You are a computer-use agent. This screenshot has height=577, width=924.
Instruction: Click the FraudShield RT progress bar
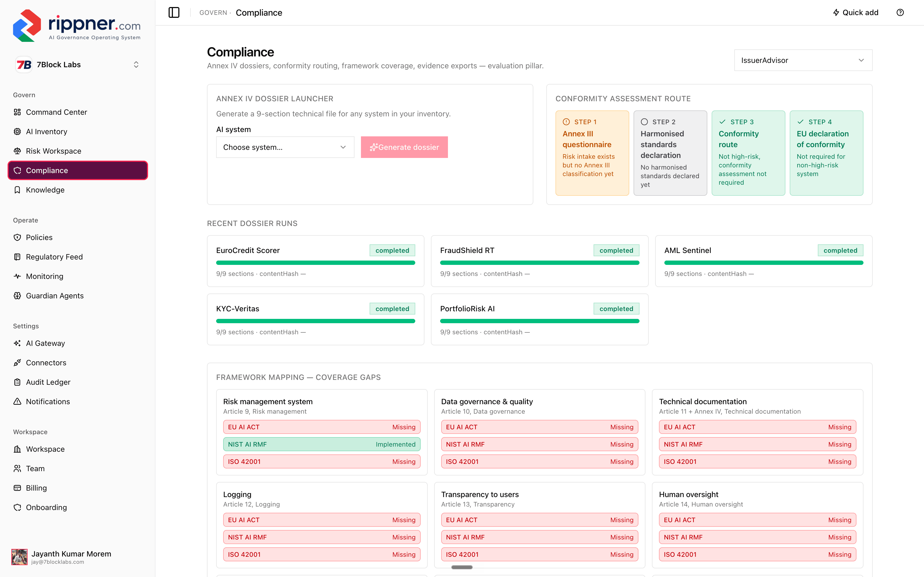point(540,262)
